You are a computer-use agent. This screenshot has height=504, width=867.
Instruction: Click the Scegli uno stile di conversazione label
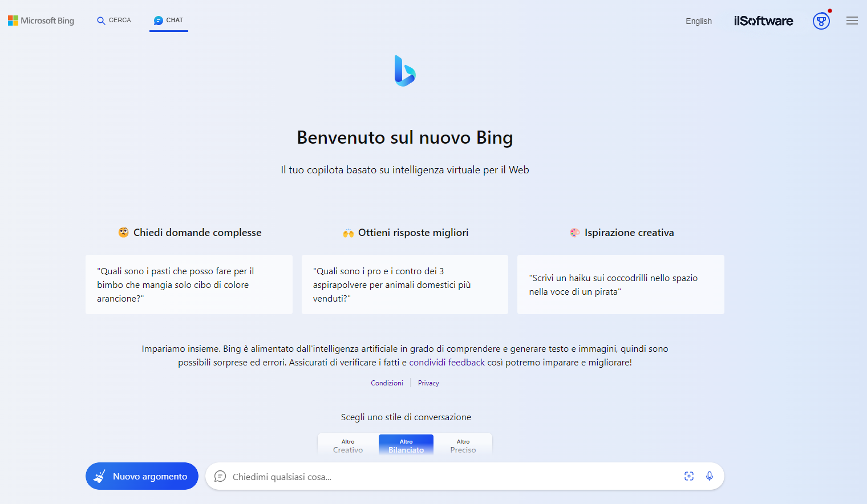point(406,417)
